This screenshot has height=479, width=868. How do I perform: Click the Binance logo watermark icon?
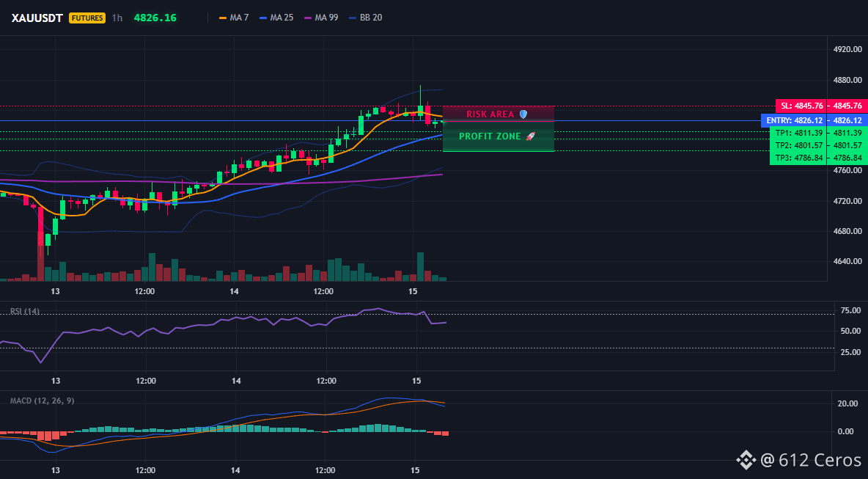(746, 459)
